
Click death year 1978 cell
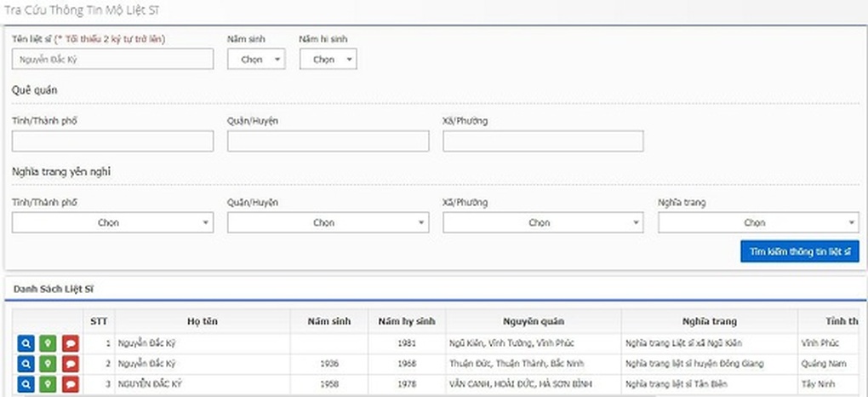[407, 384]
